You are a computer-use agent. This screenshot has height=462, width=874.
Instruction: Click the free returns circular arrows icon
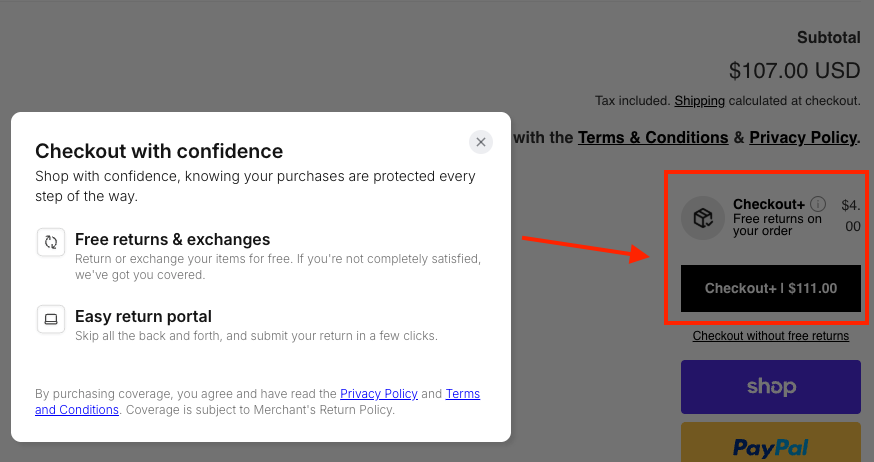pos(51,242)
